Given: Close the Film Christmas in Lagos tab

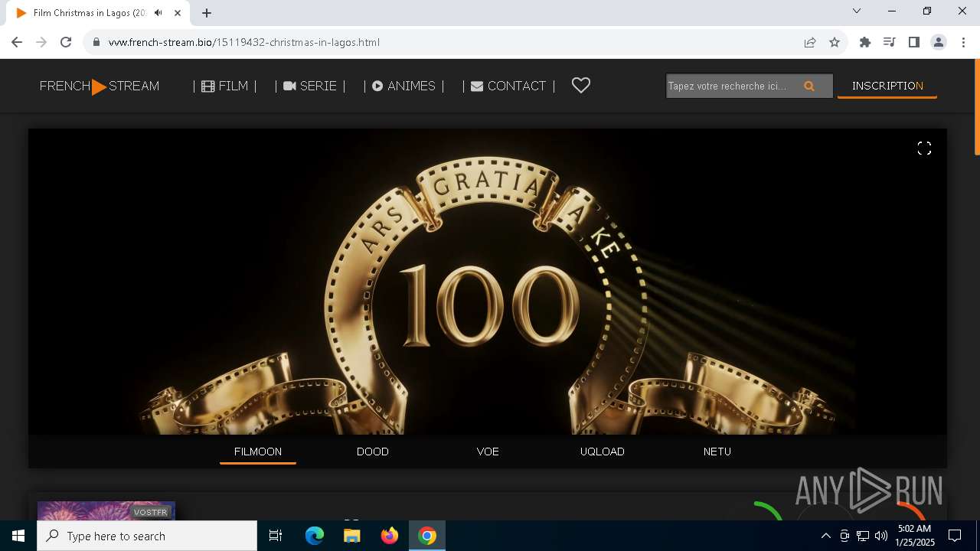Looking at the screenshot, I should [178, 13].
